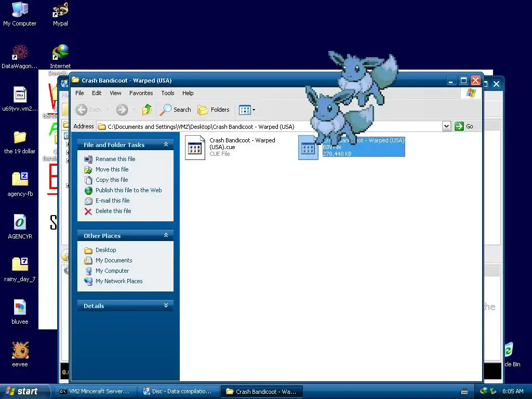Click the Forward arrow toolbar button

point(122,110)
